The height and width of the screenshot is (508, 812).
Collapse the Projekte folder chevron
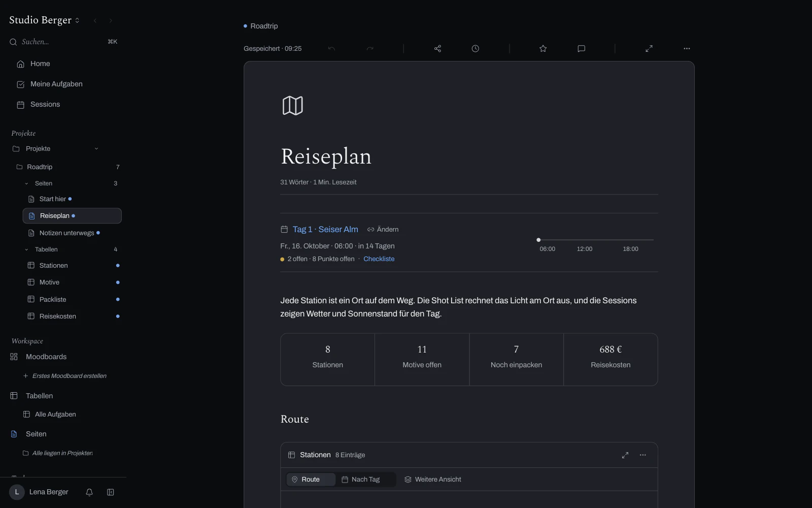(x=96, y=149)
